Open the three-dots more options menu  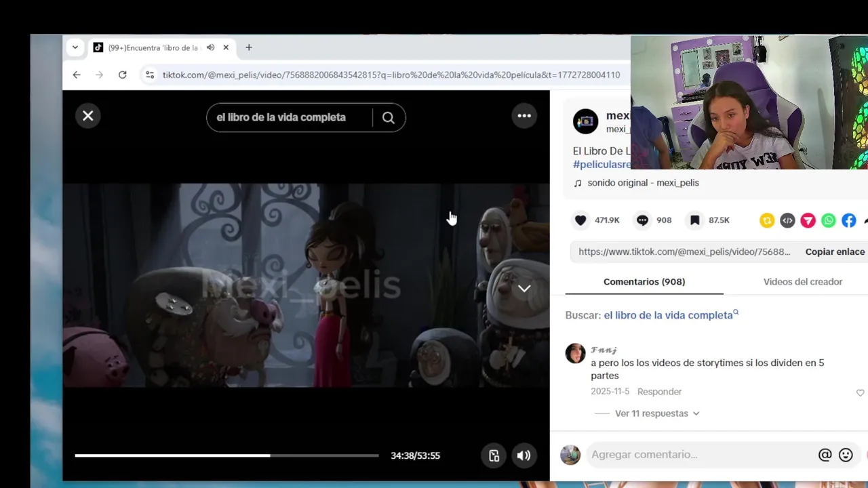click(524, 116)
